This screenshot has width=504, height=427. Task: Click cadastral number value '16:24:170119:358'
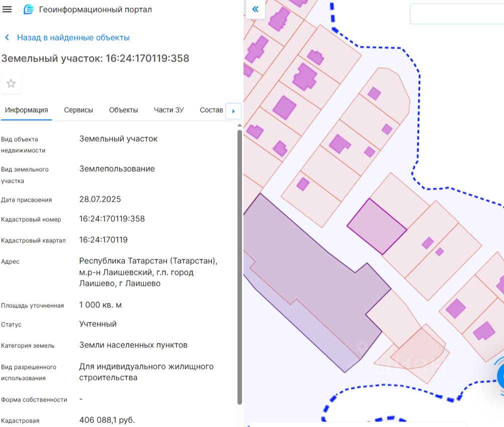pos(112,219)
